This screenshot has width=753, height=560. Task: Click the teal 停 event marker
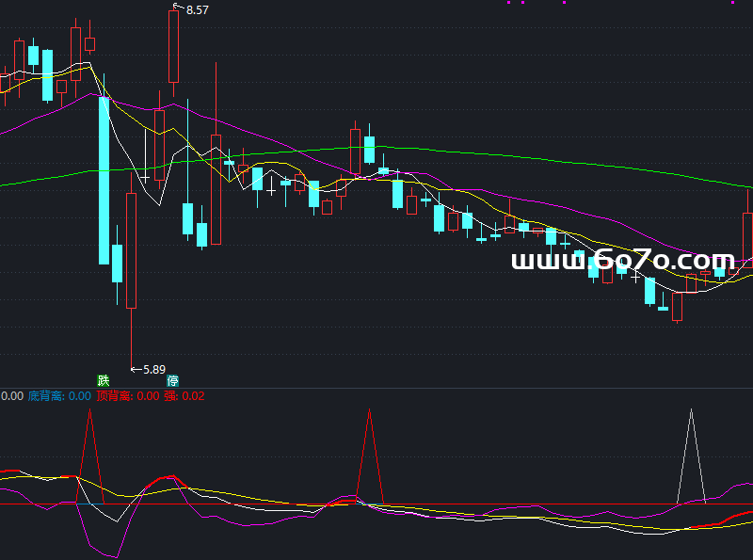tap(173, 380)
